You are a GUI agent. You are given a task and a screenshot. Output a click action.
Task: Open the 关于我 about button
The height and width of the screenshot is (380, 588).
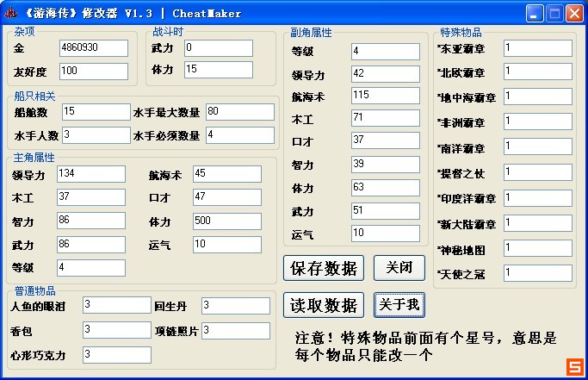point(399,304)
